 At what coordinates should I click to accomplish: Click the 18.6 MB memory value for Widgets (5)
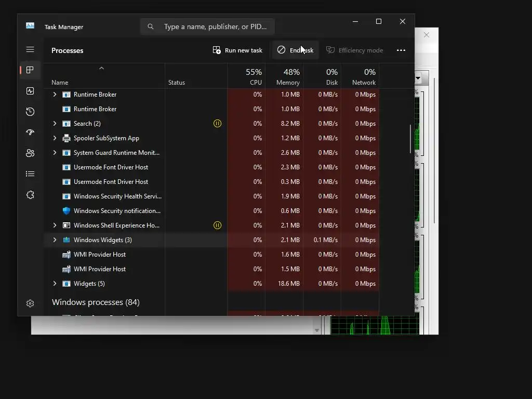click(x=289, y=284)
